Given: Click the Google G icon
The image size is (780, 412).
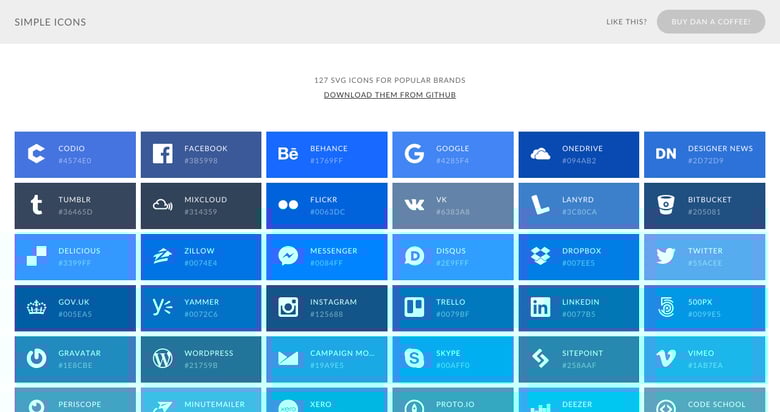Looking at the screenshot, I should [414, 154].
